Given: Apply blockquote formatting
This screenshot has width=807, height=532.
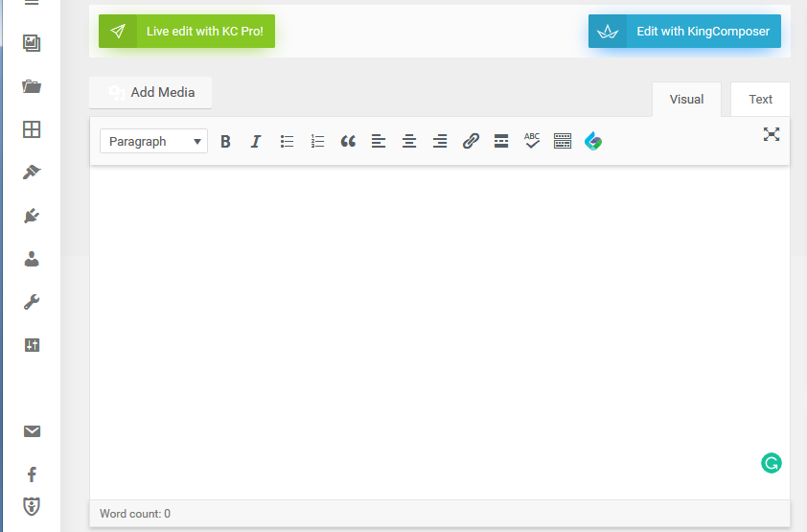Looking at the screenshot, I should (348, 142).
